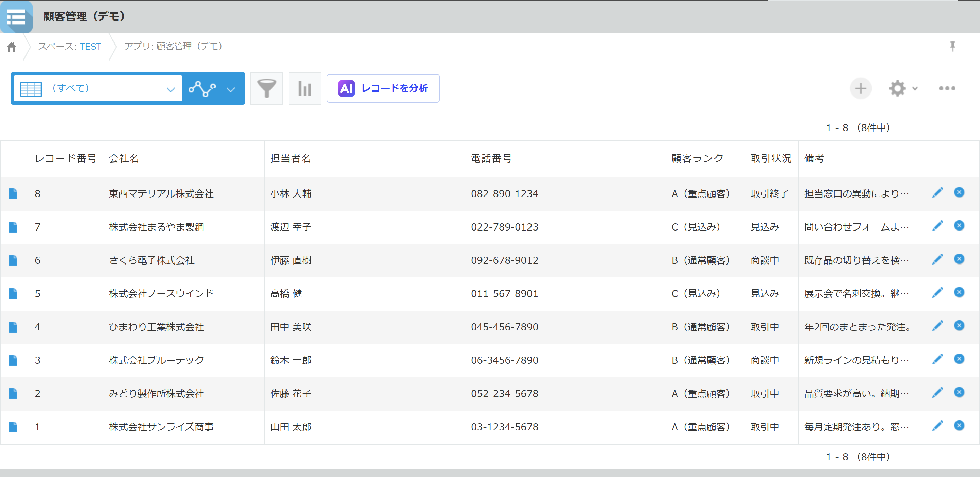The width and height of the screenshot is (980, 477).
Task: Open record details for 株式会社ノースウインド
Action: tap(13, 294)
